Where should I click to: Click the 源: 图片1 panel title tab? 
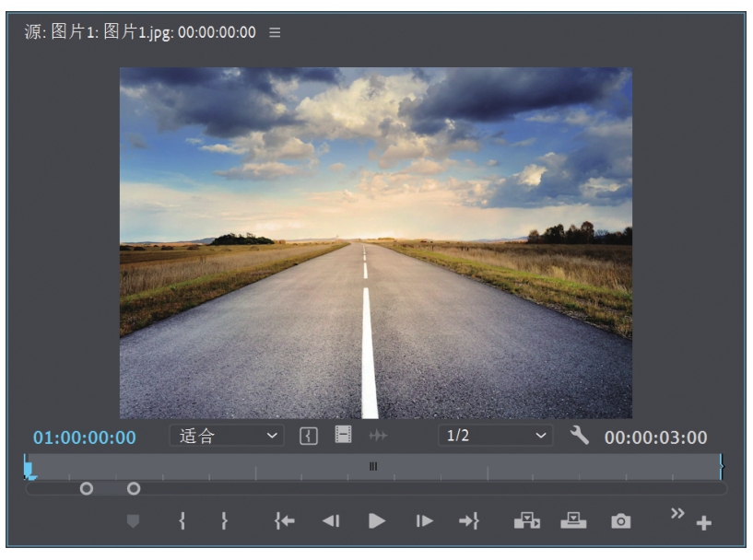140,32
